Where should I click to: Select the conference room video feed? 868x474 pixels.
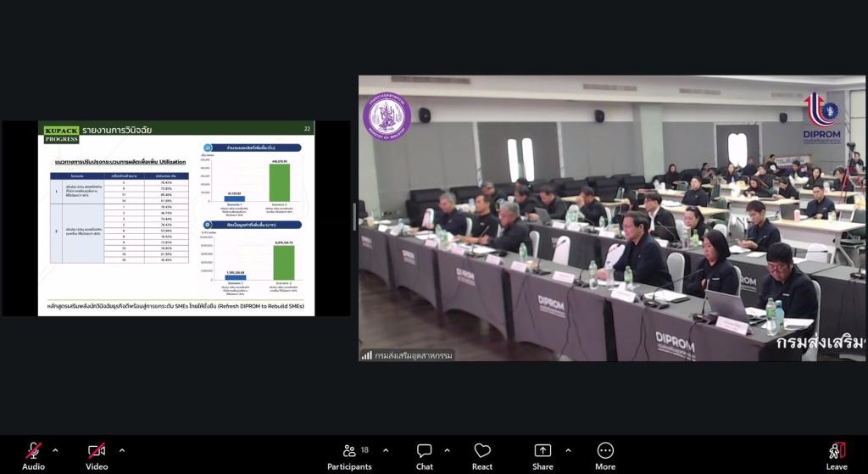click(612, 218)
